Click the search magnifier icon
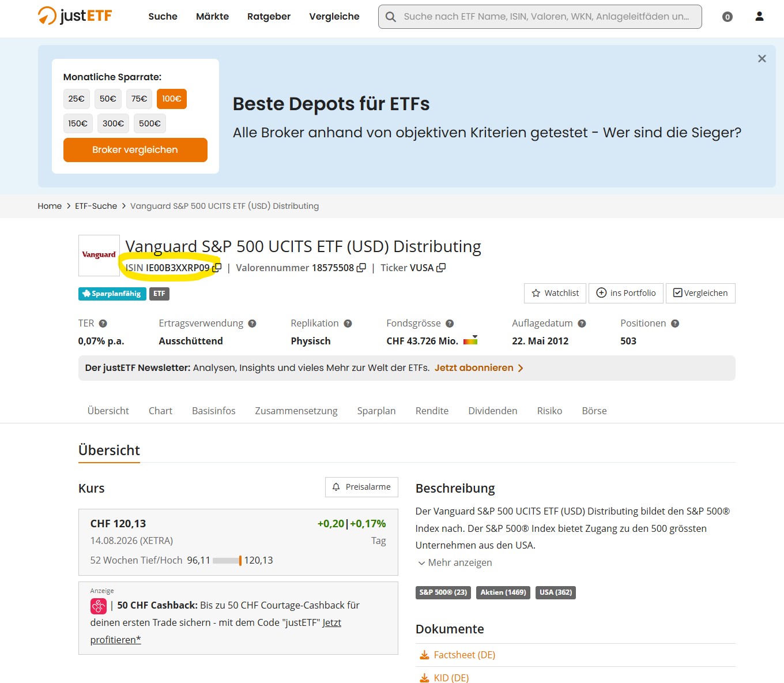This screenshot has width=784, height=683. [391, 17]
